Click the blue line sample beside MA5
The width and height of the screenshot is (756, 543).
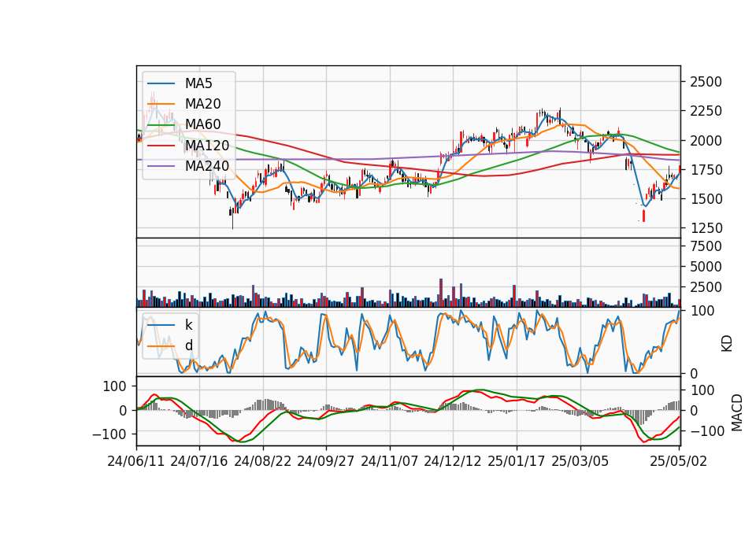161,83
